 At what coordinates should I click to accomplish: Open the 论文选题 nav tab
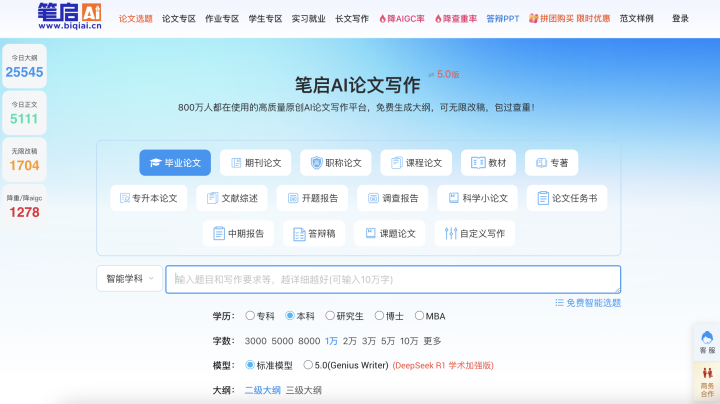pos(135,19)
